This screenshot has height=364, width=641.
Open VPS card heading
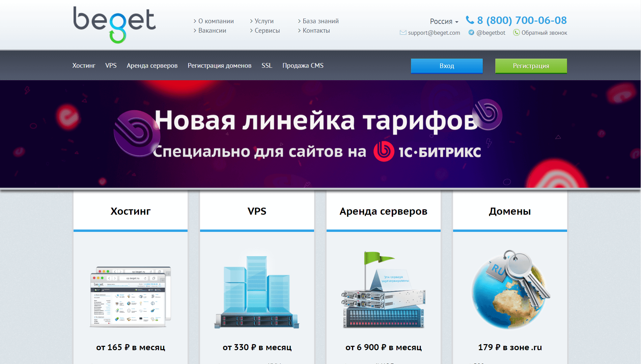pos(257,211)
